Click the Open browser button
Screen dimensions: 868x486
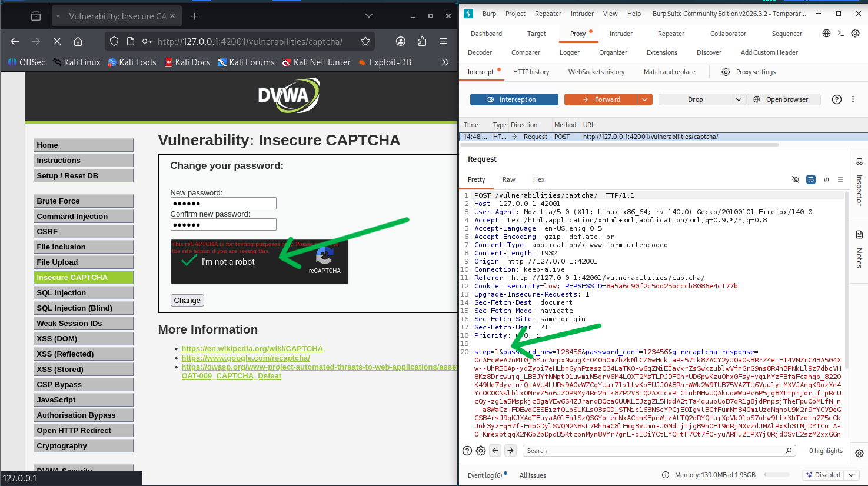pyautogui.click(x=783, y=99)
